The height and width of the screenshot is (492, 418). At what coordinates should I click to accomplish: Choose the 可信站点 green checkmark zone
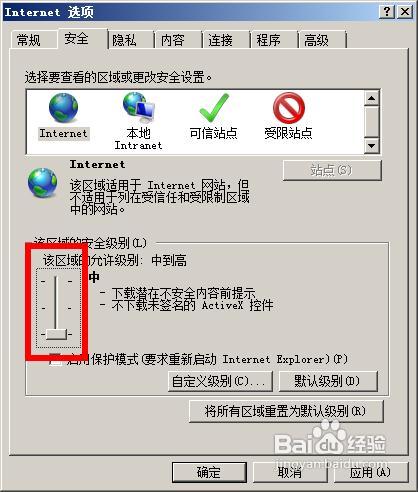[214, 108]
